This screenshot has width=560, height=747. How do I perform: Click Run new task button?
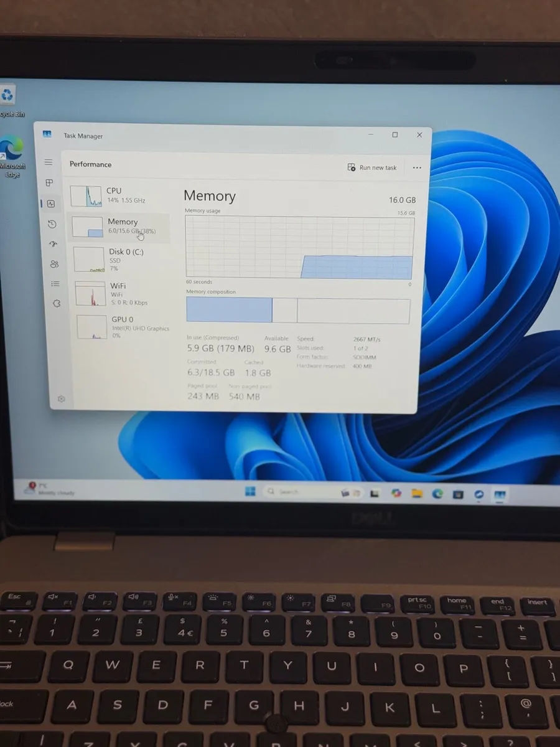click(372, 167)
